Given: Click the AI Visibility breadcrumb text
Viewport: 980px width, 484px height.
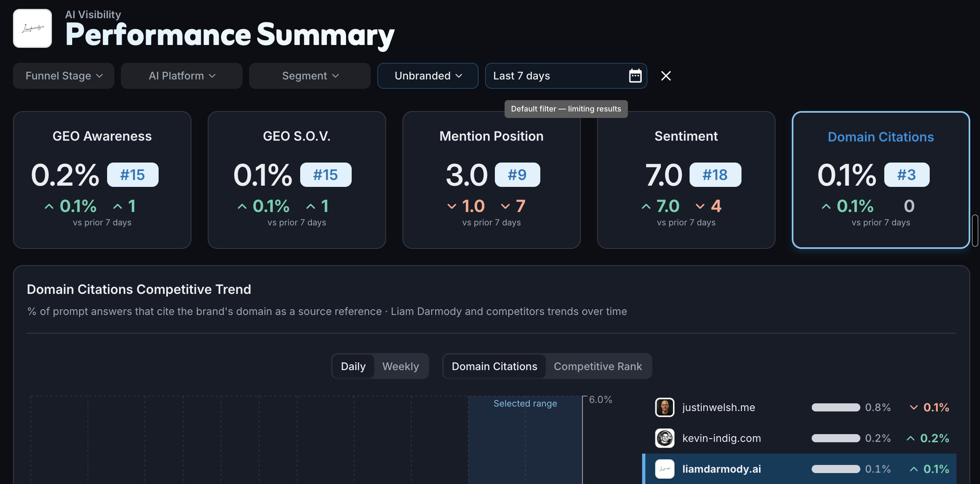Looking at the screenshot, I should point(93,15).
